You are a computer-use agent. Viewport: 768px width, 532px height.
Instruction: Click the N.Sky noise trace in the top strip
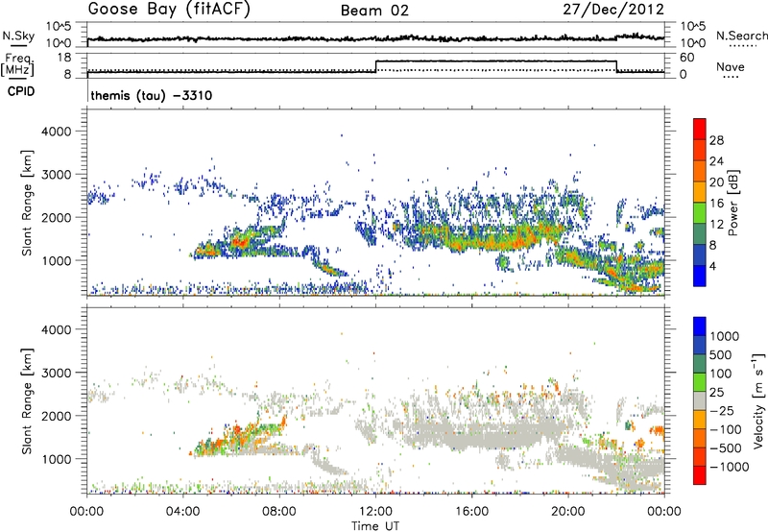point(375,38)
